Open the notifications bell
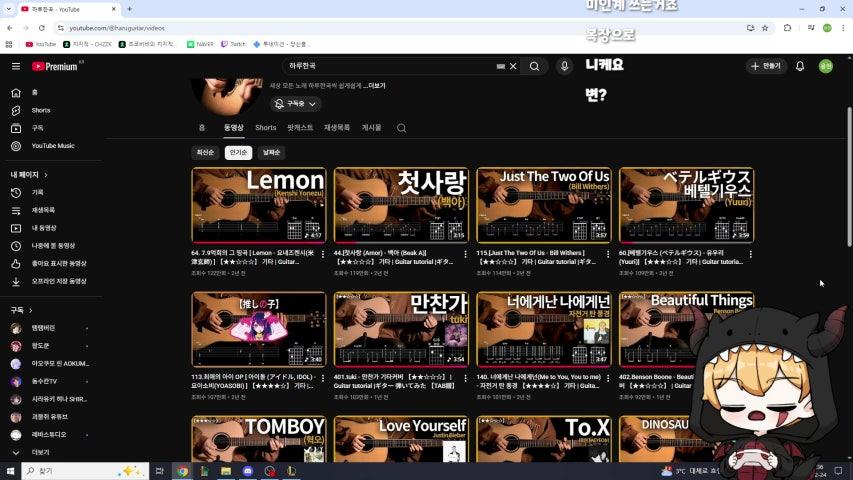 point(800,66)
